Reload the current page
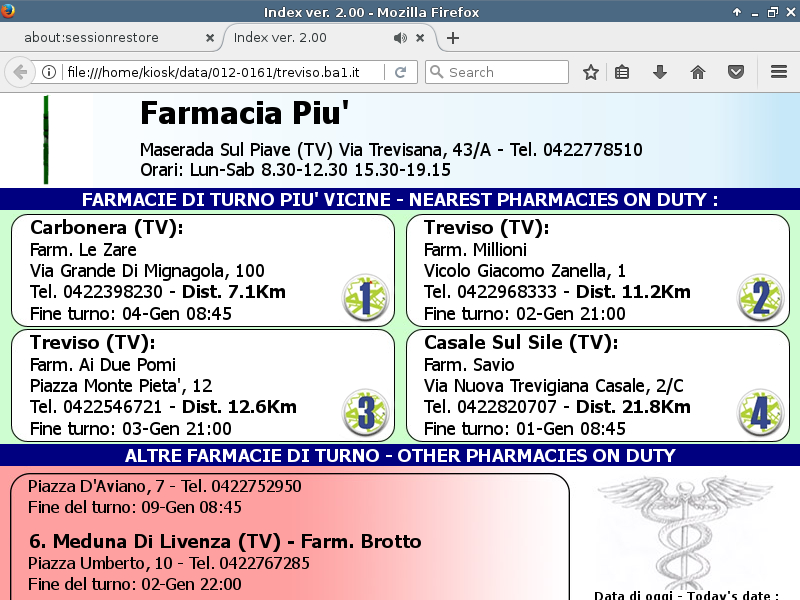Viewport: 800px width, 600px height. (x=400, y=72)
